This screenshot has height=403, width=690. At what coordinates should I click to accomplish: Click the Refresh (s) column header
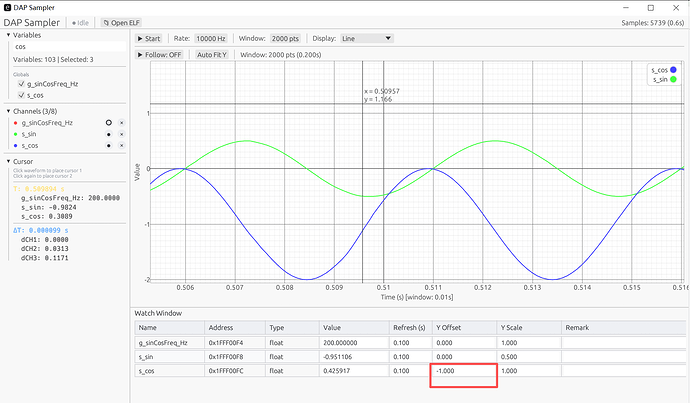click(411, 327)
